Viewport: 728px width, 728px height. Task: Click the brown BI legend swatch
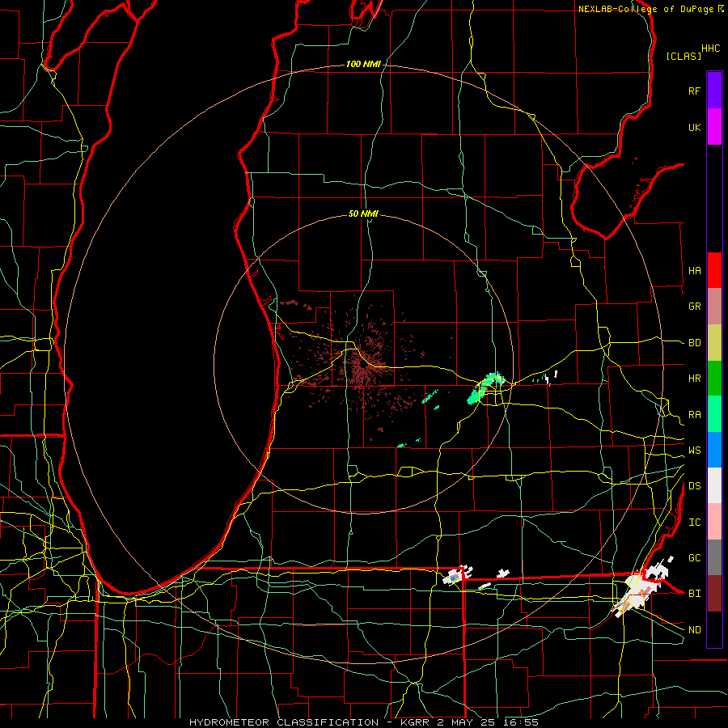coord(714,594)
